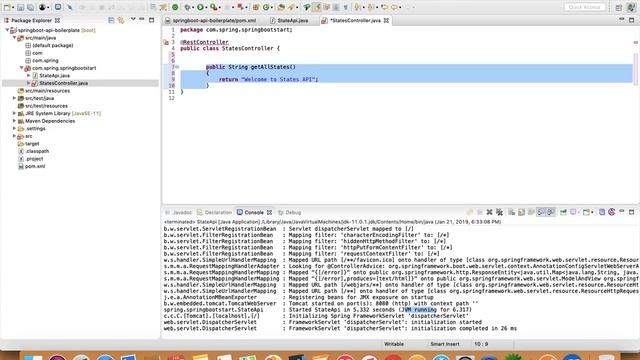640x360 pixels.
Task: Click the Open Type toolbar icon
Action: coord(280,7)
